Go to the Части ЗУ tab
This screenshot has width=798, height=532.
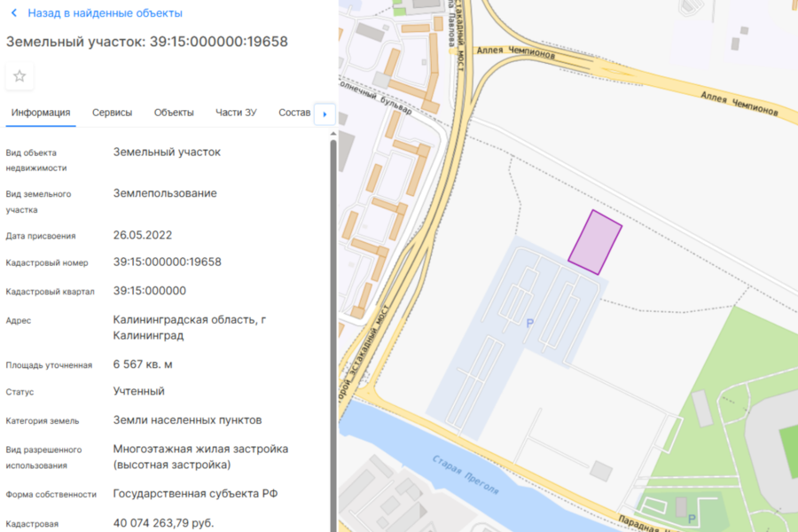tap(236, 113)
